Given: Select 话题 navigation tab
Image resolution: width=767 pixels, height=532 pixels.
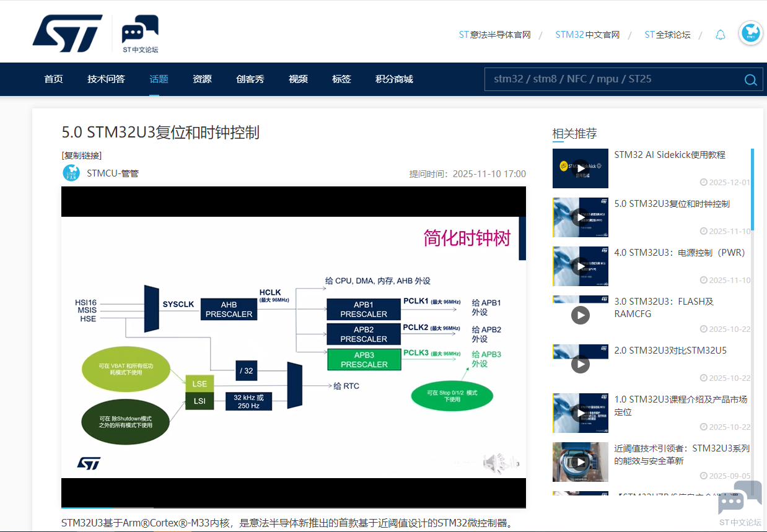Looking at the screenshot, I should [159, 79].
